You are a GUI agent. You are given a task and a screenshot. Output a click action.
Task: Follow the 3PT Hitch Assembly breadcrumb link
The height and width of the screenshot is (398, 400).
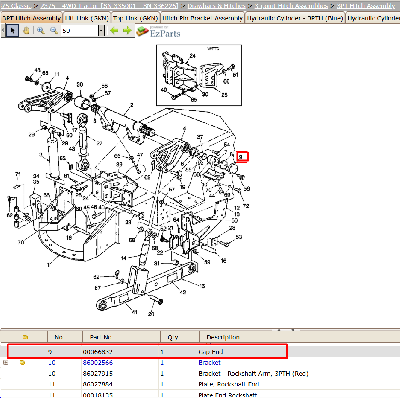pyautogui.click(x=365, y=6)
